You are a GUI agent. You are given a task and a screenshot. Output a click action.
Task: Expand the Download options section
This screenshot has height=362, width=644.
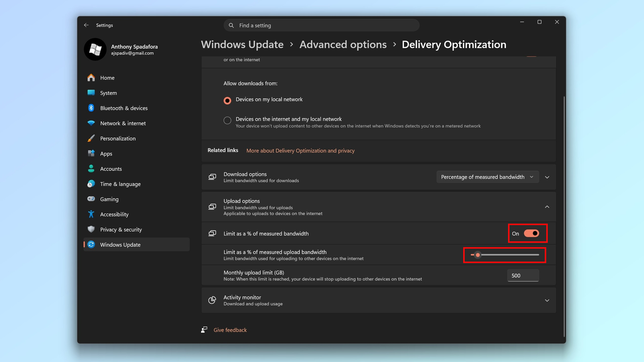547,177
